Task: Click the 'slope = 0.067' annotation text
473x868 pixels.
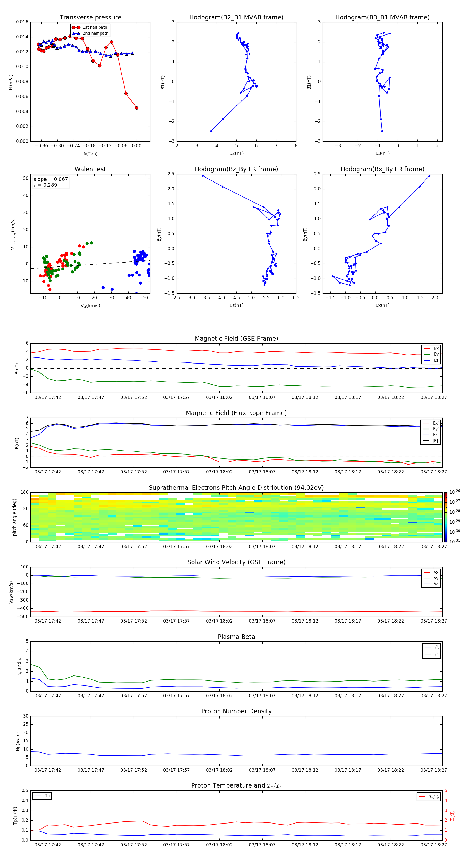Action: click(50, 179)
